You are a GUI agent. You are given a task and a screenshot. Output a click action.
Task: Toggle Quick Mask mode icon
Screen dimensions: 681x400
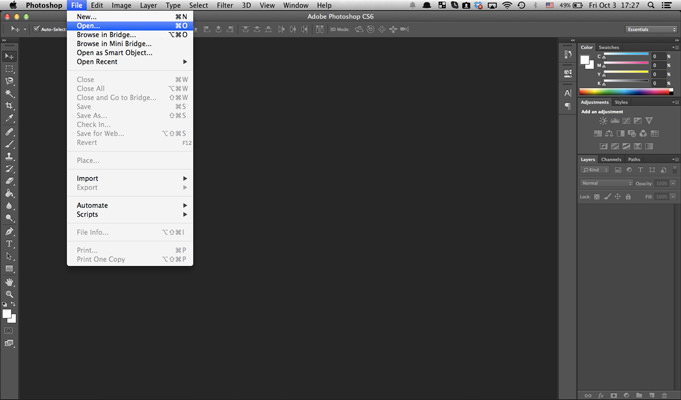tap(8, 331)
